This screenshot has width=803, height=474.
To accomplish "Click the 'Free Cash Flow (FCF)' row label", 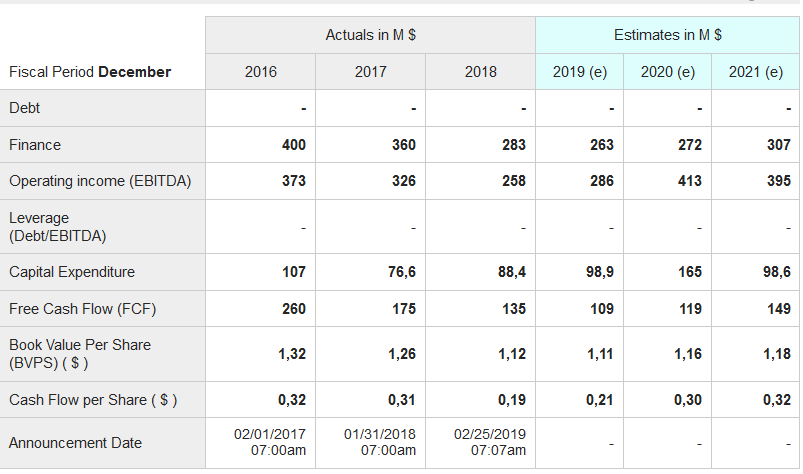I will (x=83, y=309).
